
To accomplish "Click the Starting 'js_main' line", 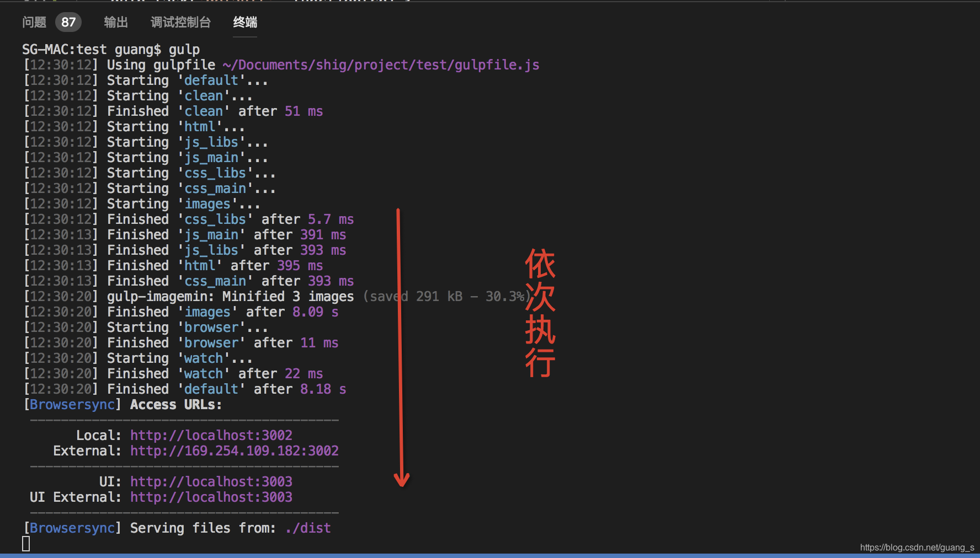I will [146, 158].
